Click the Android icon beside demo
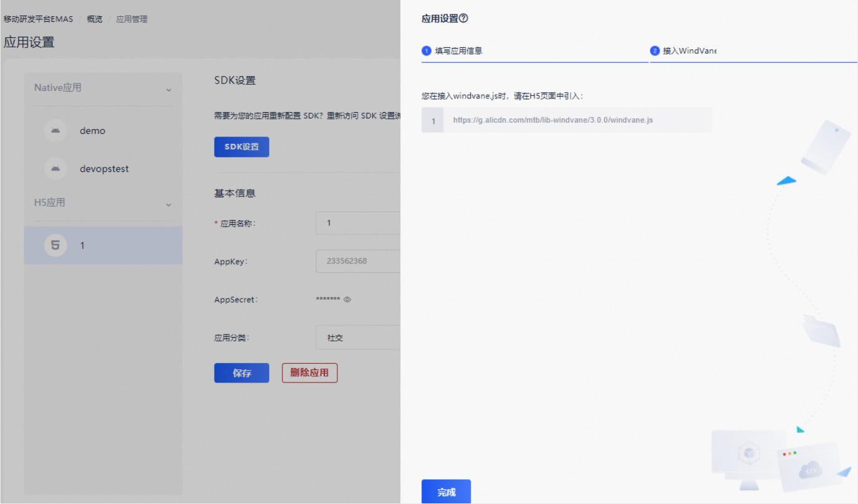 (56, 131)
